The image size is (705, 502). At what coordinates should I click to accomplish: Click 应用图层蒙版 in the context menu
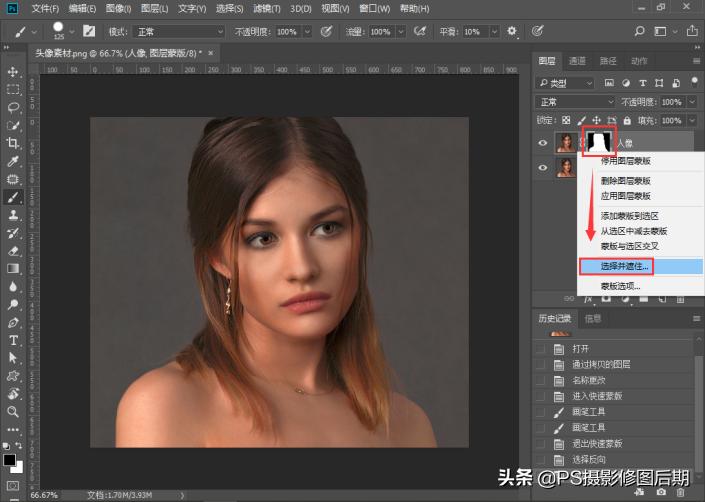pos(626,194)
